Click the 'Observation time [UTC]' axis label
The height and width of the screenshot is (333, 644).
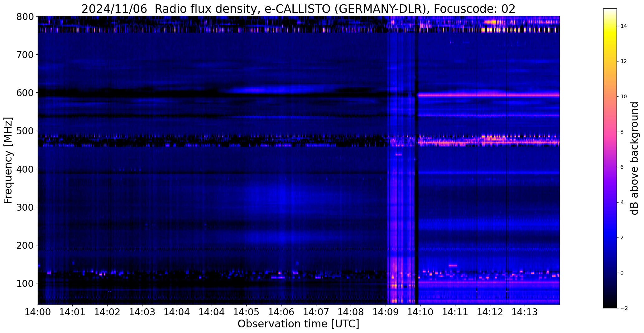click(x=298, y=324)
